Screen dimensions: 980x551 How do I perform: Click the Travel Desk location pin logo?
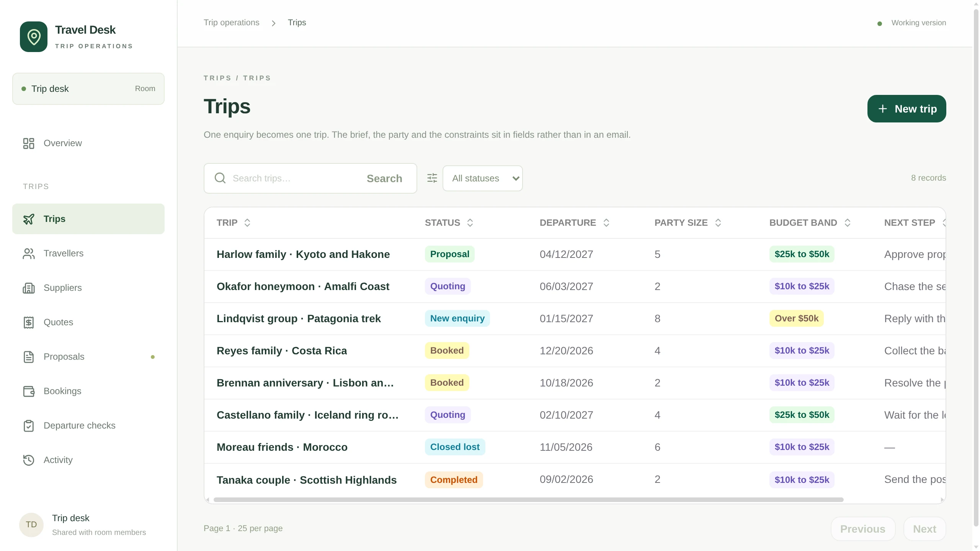(x=34, y=37)
